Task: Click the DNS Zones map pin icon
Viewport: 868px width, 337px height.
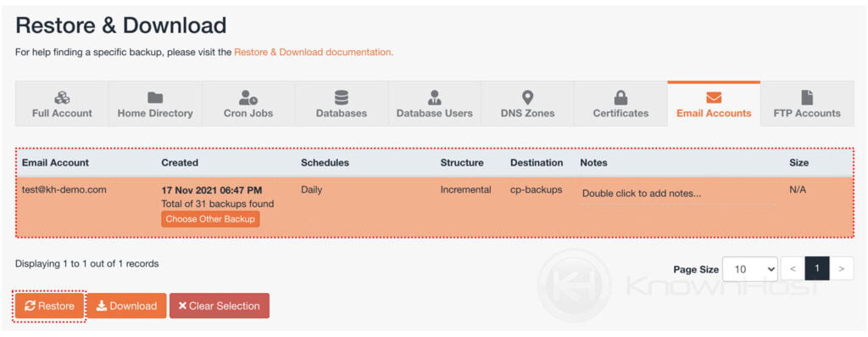Action: [527, 98]
